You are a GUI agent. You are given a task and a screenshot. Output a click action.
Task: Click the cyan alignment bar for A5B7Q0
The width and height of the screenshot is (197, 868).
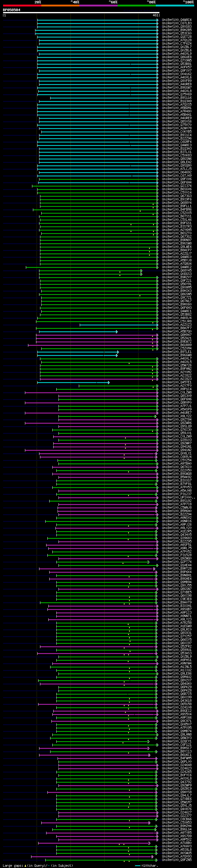[78, 332]
